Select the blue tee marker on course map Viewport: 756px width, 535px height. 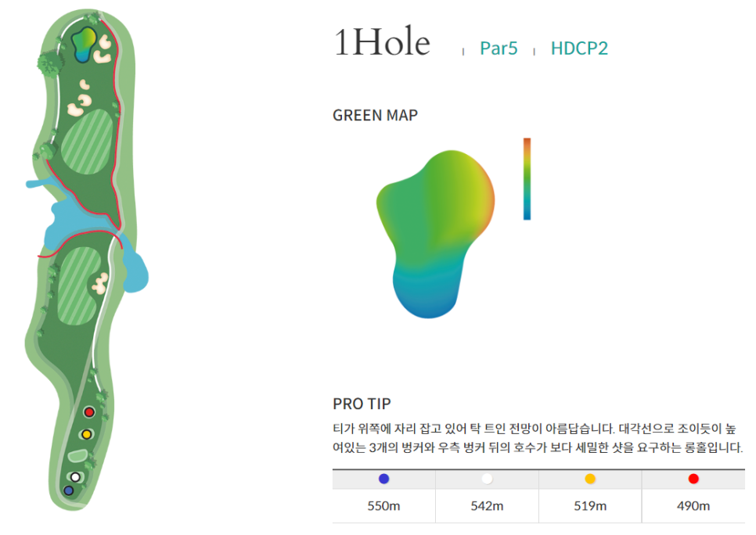(68, 490)
